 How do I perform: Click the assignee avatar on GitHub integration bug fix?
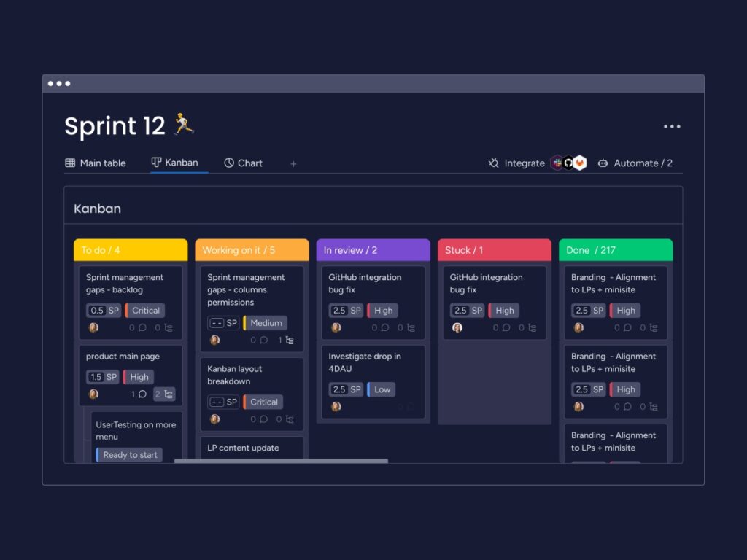(x=335, y=328)
